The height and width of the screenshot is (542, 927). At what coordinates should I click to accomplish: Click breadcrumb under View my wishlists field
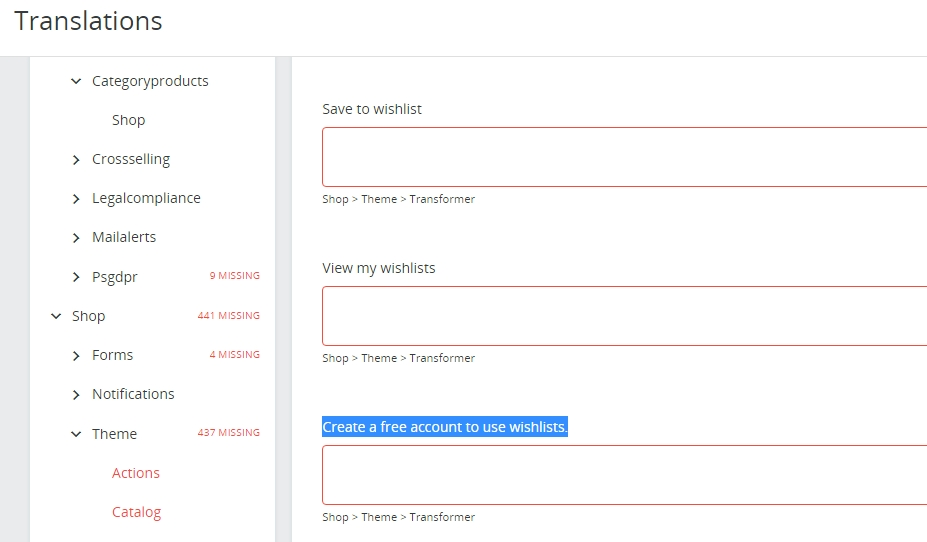tap(398, 358)
